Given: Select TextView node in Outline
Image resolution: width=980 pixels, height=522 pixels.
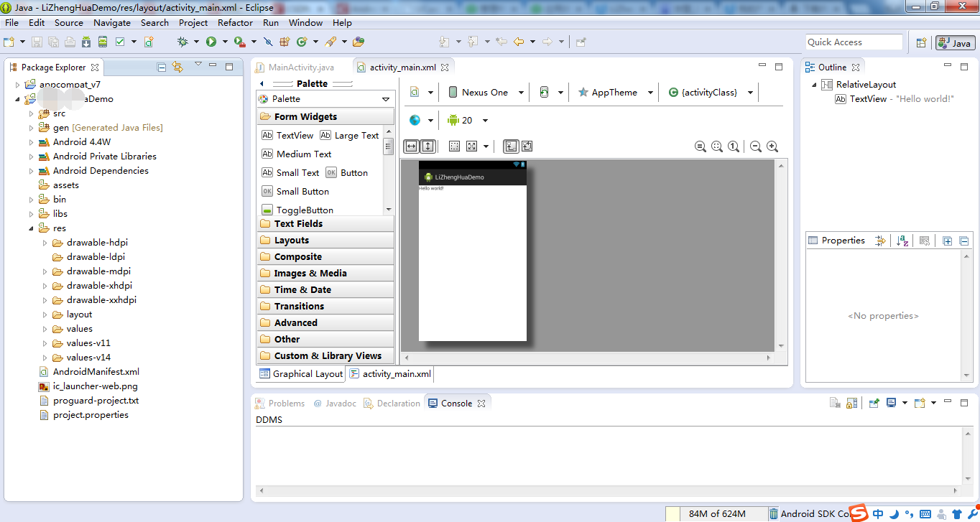Looking at the screenshot, I should coord(895,99).
